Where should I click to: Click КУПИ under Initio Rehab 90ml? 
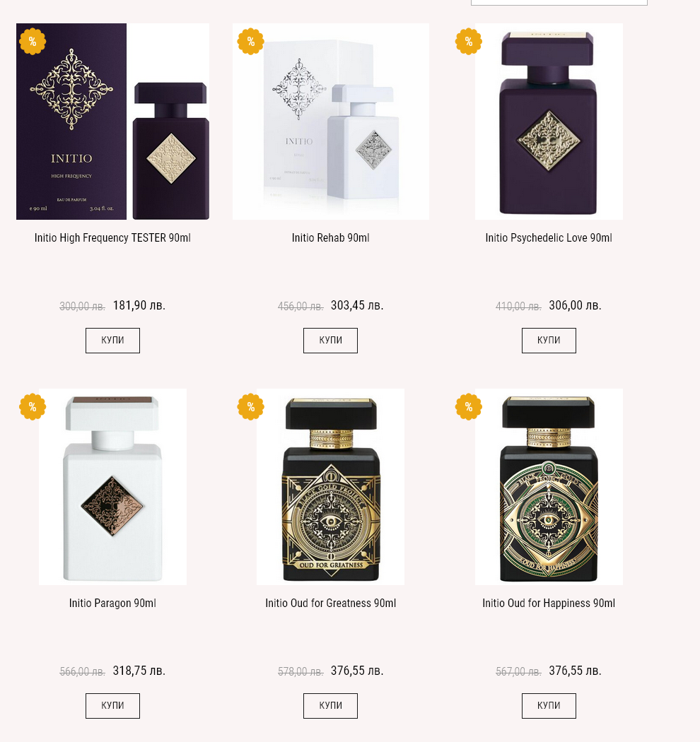tap(331, 340)
